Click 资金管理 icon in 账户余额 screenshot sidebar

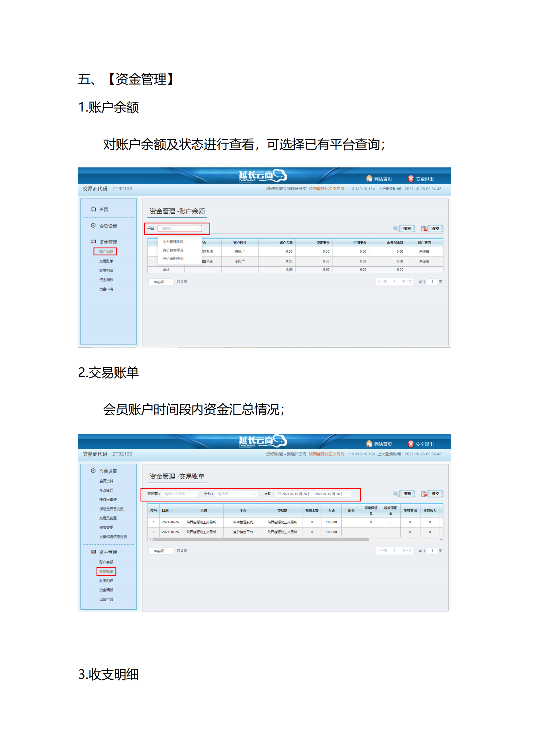click(x=93, y=242)
